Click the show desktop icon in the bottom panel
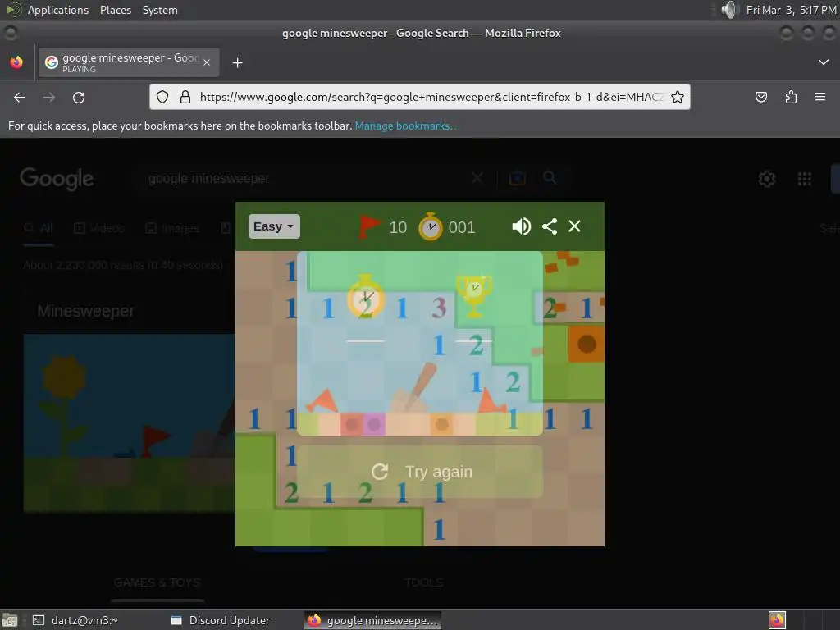840x630 pixels. tap(10, 620)
